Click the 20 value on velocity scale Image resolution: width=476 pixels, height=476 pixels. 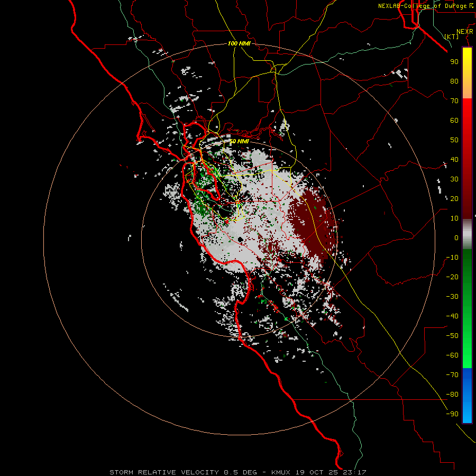(454, 198)
